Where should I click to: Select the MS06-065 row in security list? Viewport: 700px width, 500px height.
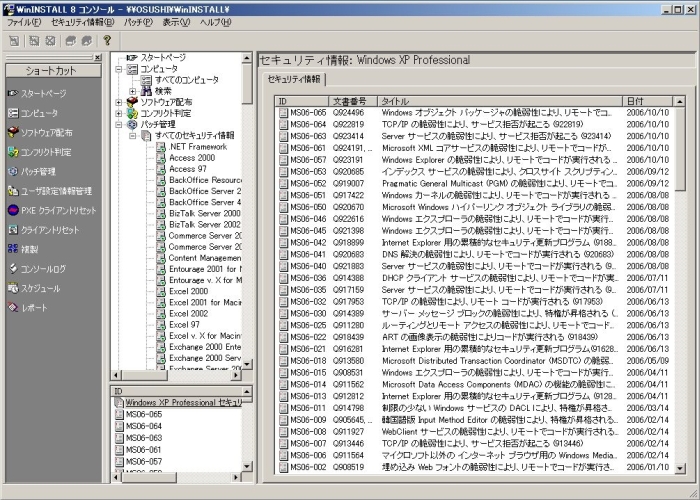coord(475,112)
